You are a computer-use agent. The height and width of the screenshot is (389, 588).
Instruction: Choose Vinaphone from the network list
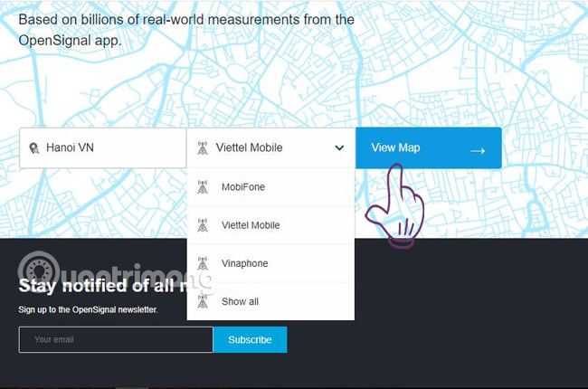coord(270,263)
